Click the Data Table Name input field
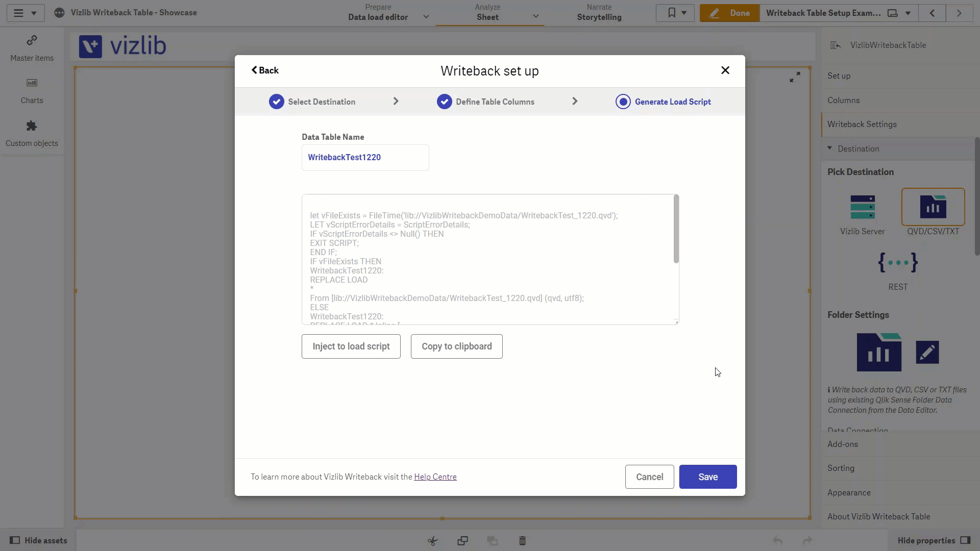 pos(365,158)
